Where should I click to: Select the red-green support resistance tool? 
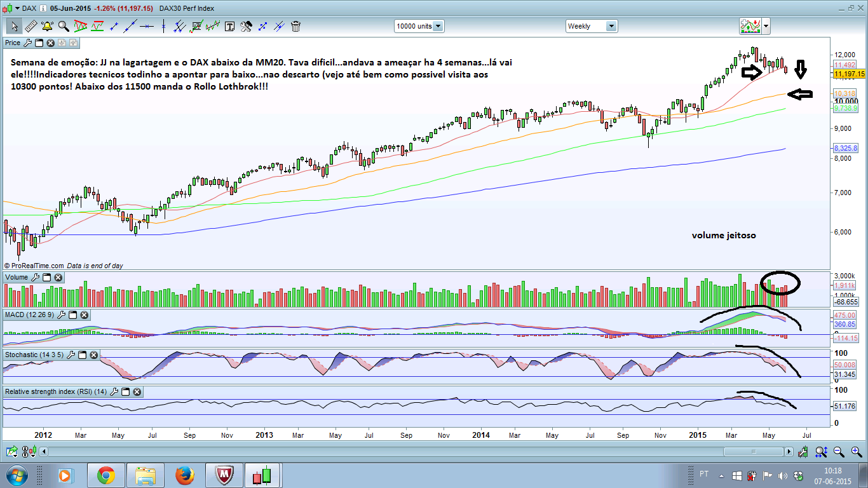[x=97, y=26]
